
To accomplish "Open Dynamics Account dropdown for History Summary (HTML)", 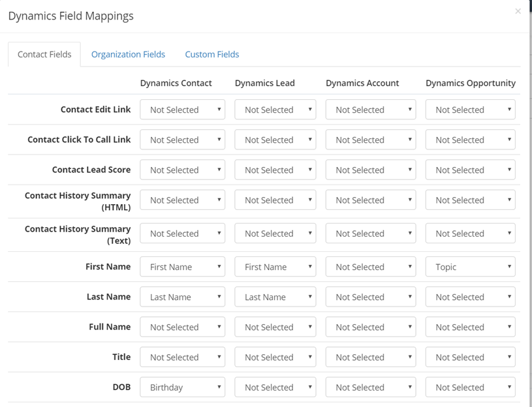I will (x=371, y=200).
